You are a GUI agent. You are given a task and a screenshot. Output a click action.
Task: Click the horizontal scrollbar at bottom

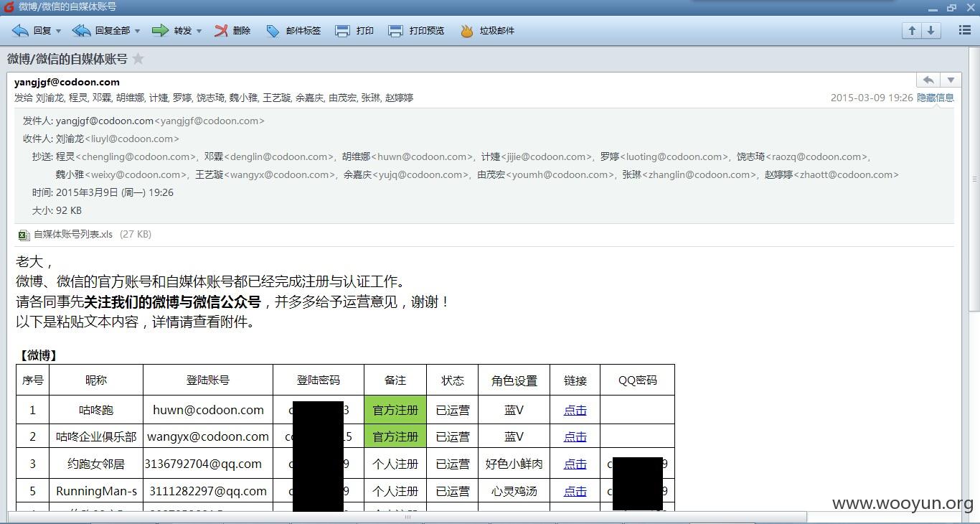407,516
